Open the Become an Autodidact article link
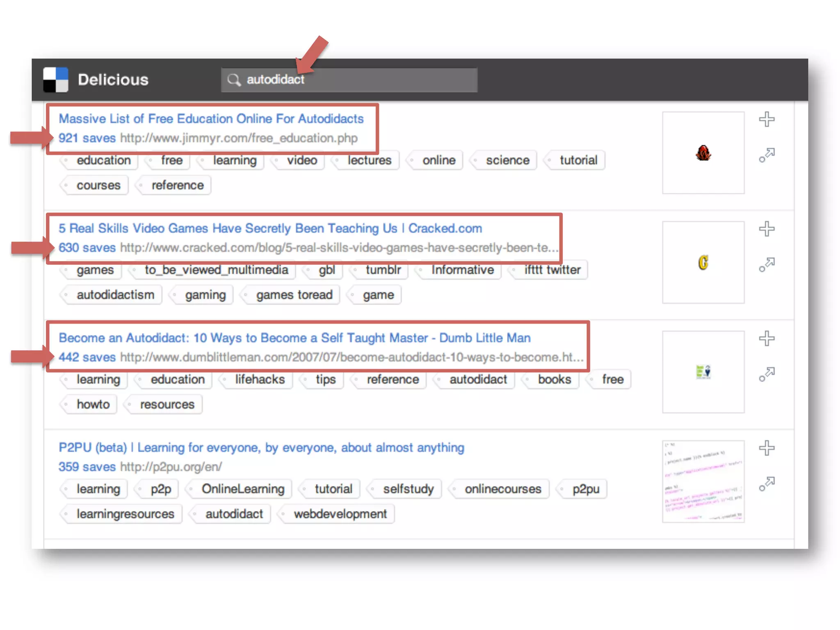 coord(294,338)
